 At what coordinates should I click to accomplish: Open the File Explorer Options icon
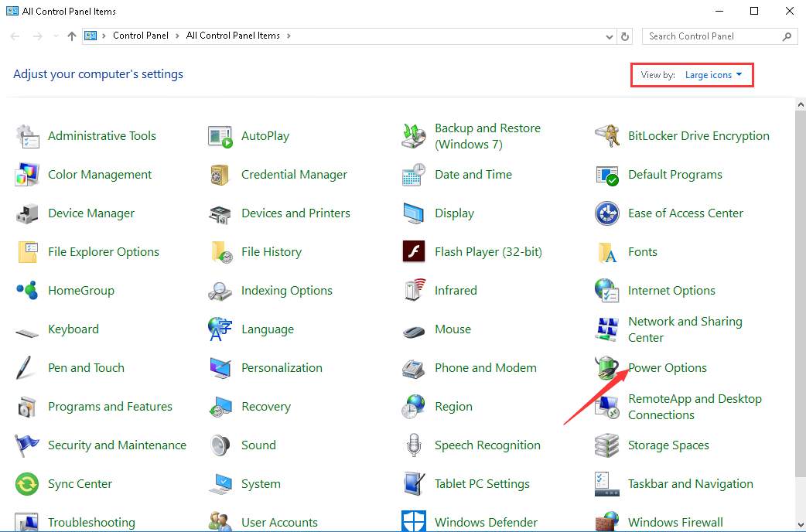[x=27, y=252]
